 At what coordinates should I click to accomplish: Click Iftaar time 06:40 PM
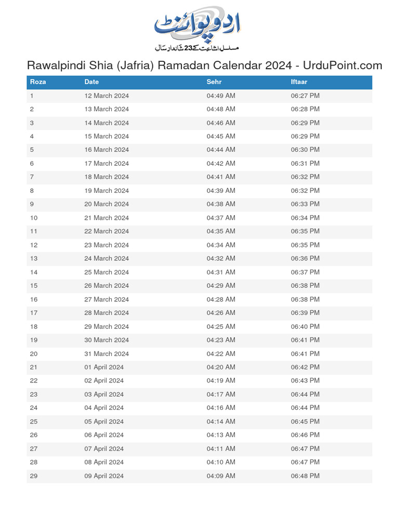[305, 326]
